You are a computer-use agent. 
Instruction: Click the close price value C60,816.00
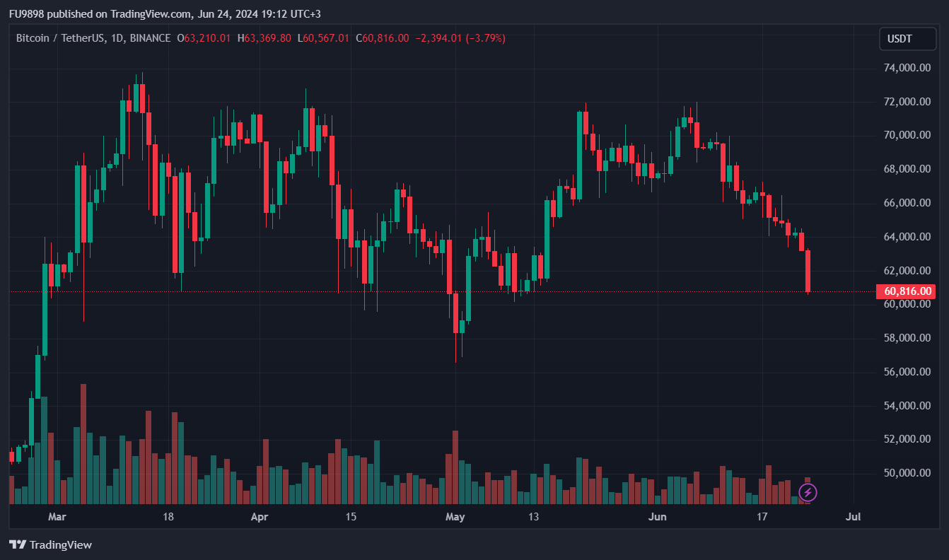pos(382,38)
